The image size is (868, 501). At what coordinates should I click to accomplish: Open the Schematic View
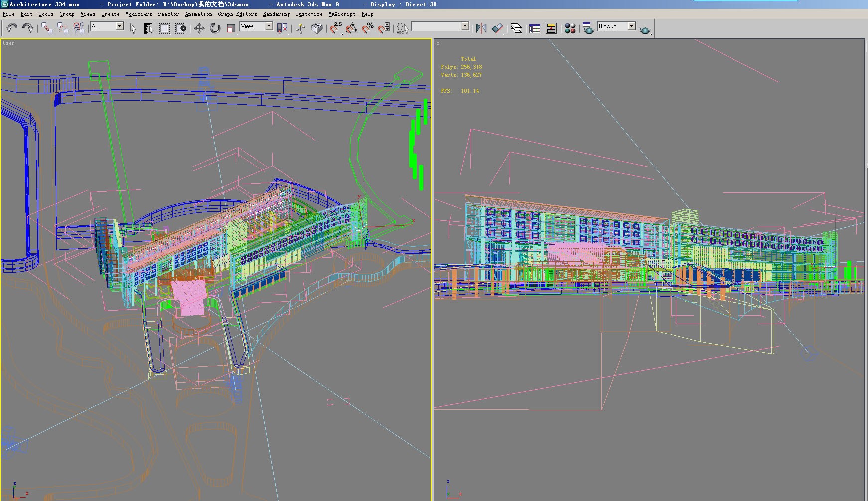click(551, 28)
